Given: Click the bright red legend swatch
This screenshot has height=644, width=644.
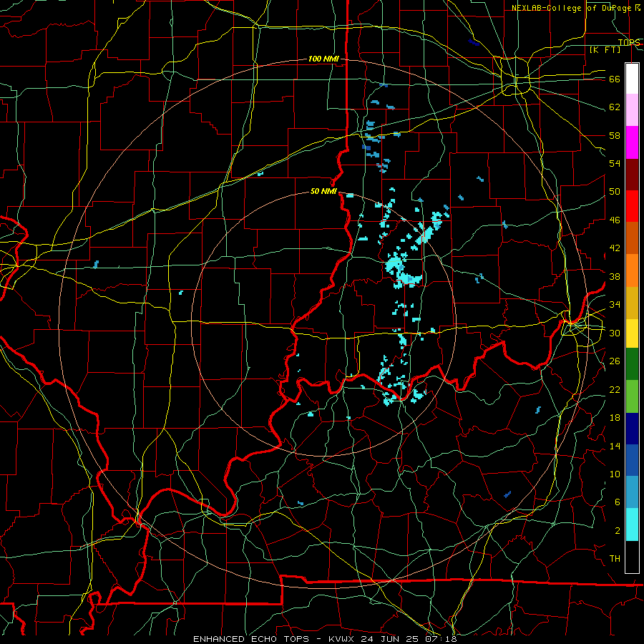Looking at the screenshot, I should pyautogui.click(x=632, y=206).
